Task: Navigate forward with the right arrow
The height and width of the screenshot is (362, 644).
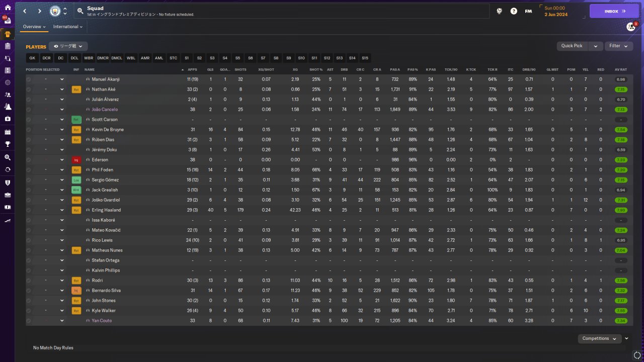Action: pos(40,11)
